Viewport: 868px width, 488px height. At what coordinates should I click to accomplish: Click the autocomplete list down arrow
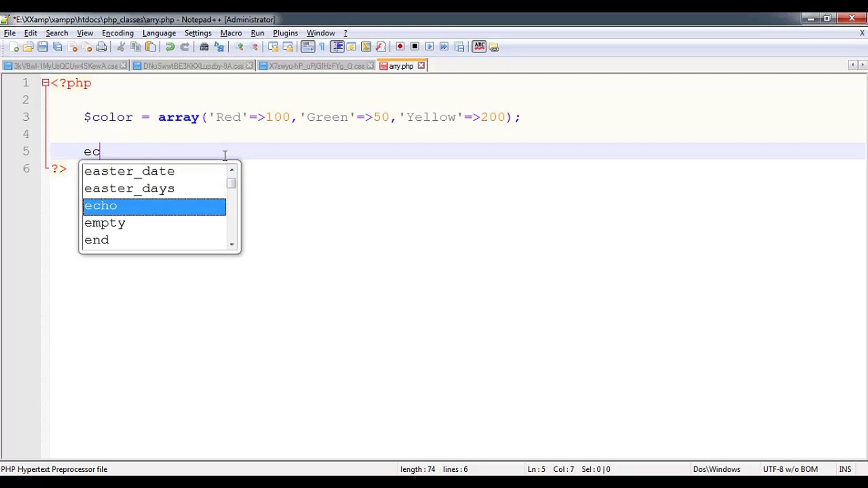[x=232, y=244]
